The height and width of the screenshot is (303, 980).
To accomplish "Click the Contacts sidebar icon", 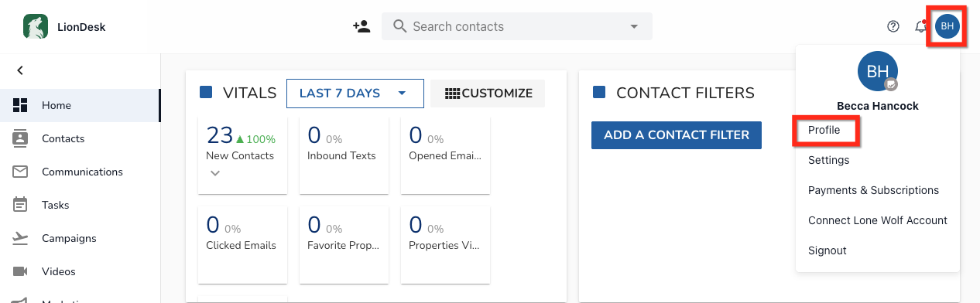I will pyautogui.click(x=20, y=138).
